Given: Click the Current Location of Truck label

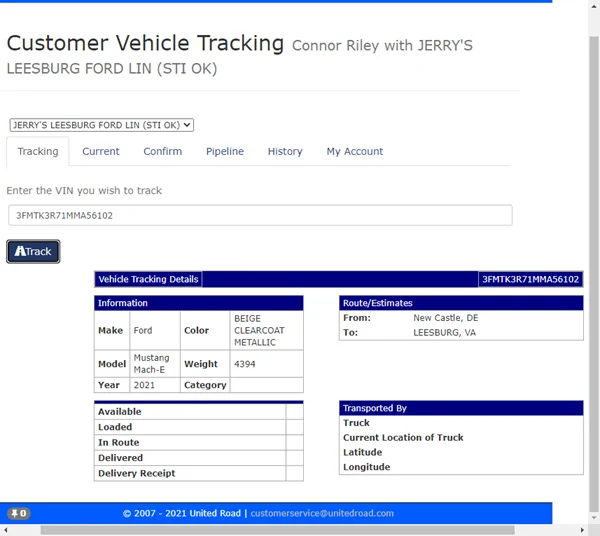Looking at the screenshot, I should point(403,437).
